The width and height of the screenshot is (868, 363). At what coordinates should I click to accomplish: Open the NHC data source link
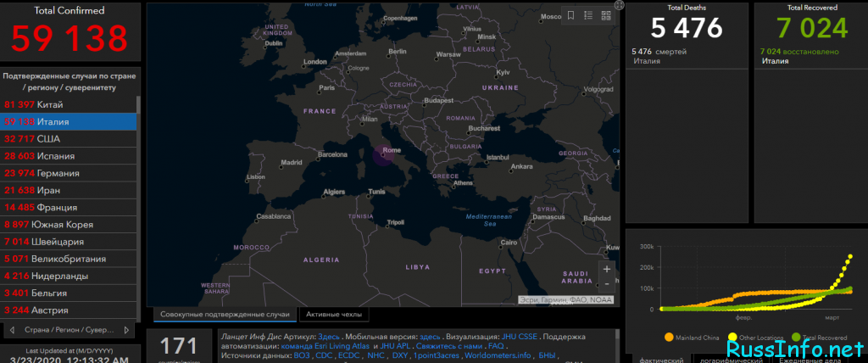[376, 355]
